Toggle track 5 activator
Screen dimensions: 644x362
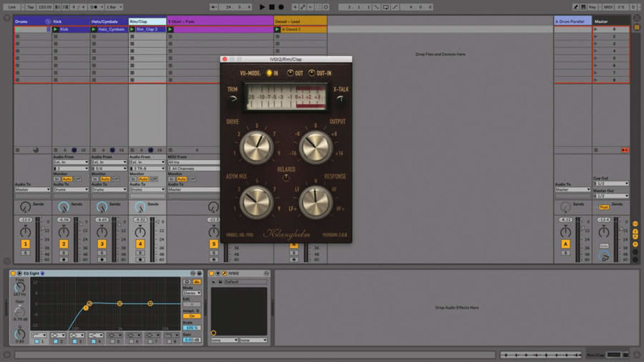(214, 244)
